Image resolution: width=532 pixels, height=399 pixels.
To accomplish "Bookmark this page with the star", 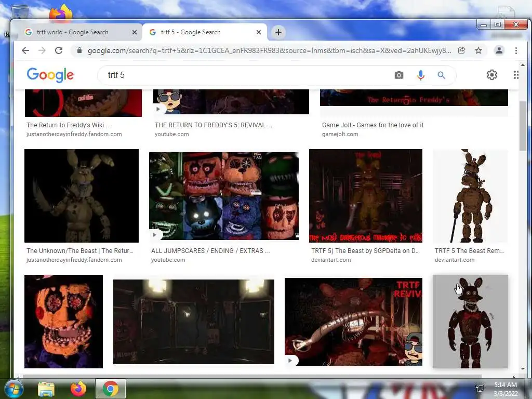I will 478,50.
